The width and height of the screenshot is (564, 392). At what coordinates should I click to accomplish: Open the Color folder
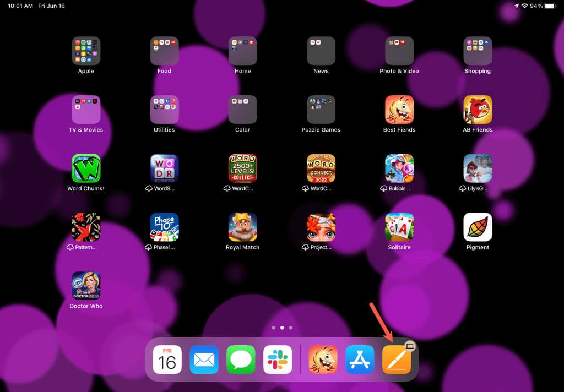pyautogui.click(x=243, y=110)
